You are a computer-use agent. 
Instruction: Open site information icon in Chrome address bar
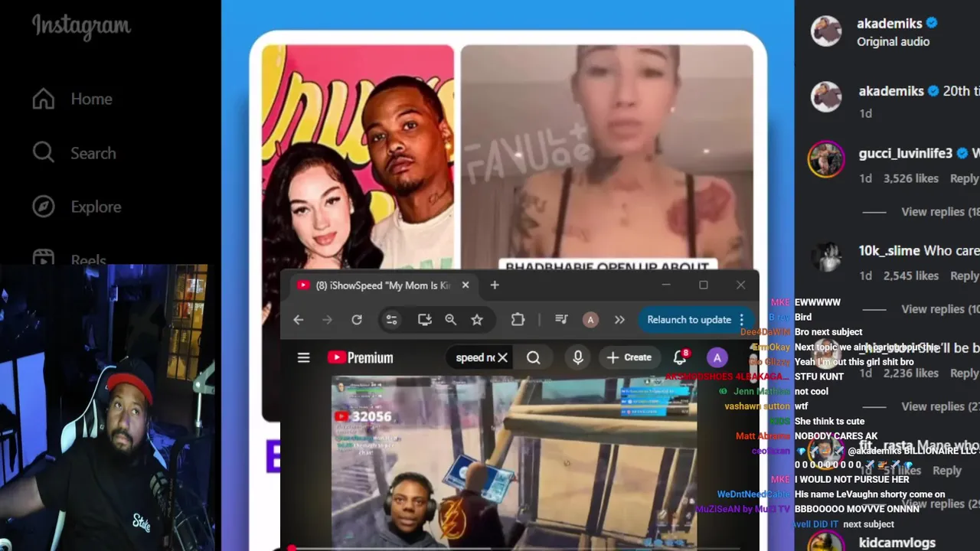391,320
